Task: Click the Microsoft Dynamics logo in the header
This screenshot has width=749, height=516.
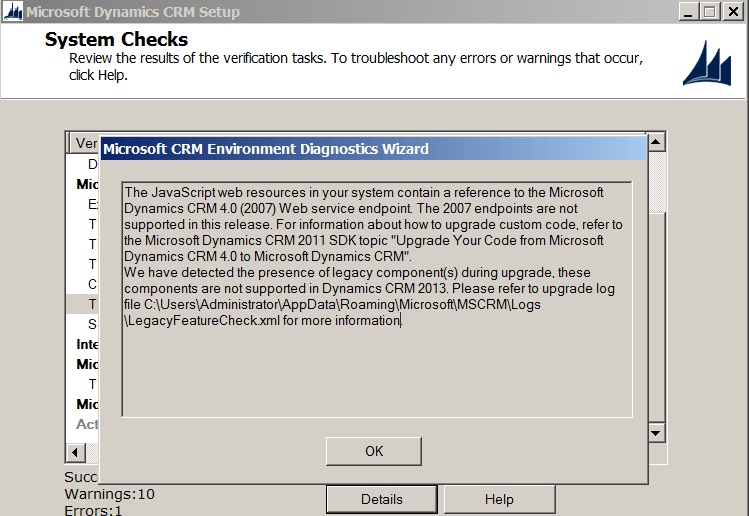Action: pos(706,64)
